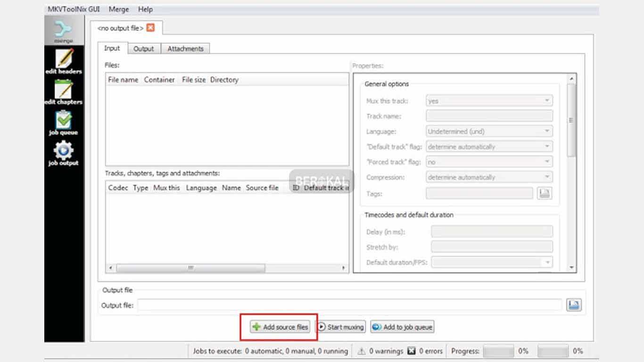Switch to the Output tab
The image size is (644, 362).
point(144,49)
